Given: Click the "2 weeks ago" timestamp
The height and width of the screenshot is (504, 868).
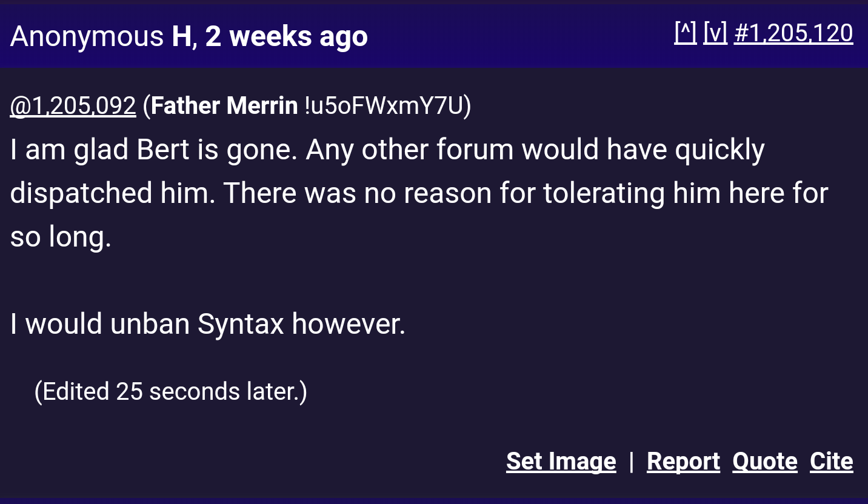Looking at the screenshot, I should 286,36.
